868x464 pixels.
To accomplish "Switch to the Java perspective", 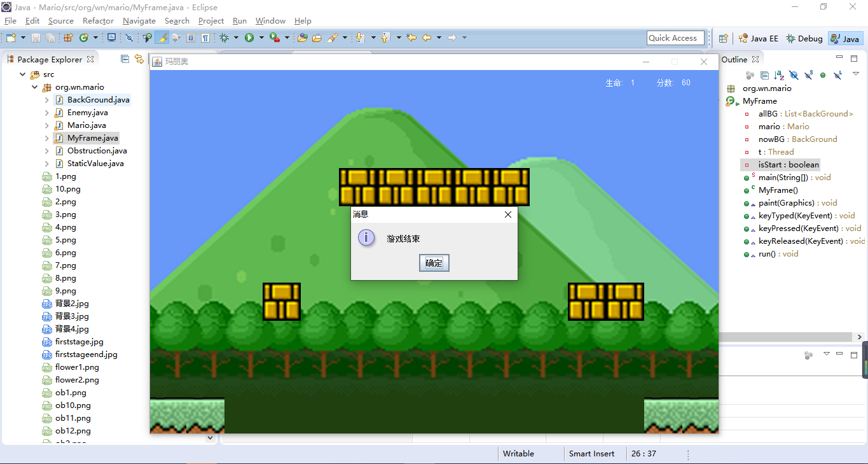I will click(x=845, y=38).
